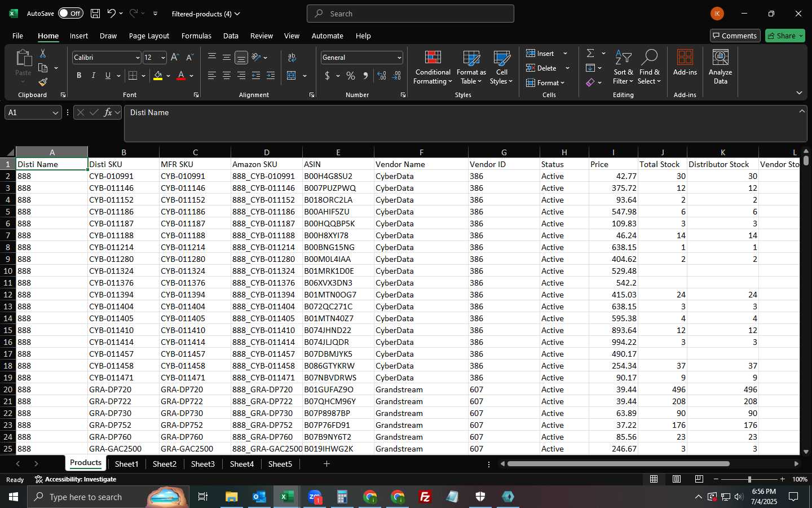Toggle Middle Align vertical alignment

(x=227, y=58)
